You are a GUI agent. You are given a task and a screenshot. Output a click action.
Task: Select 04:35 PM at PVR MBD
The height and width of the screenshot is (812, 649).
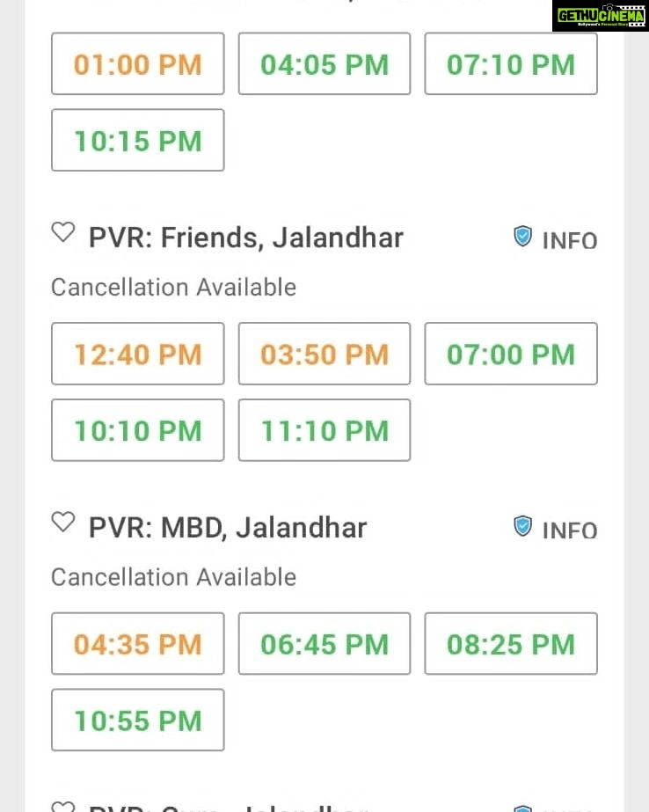coord(138,644)
